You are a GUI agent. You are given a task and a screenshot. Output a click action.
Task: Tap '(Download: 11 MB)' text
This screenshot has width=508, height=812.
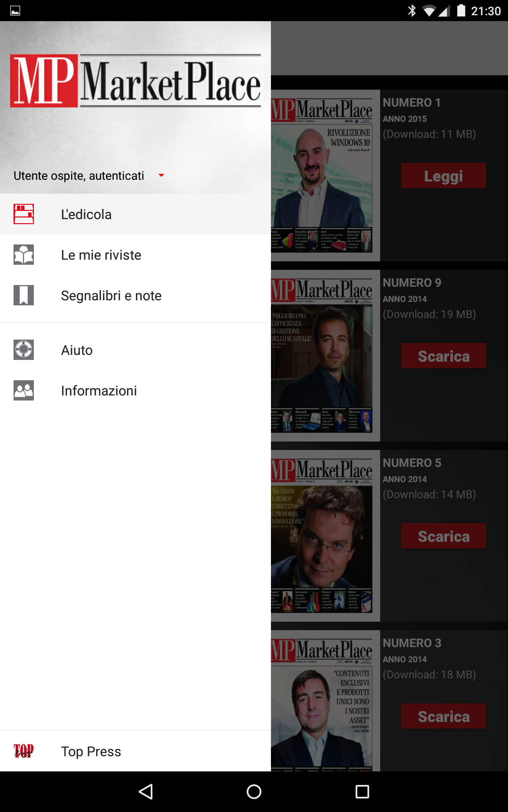[x=429, y=134]
